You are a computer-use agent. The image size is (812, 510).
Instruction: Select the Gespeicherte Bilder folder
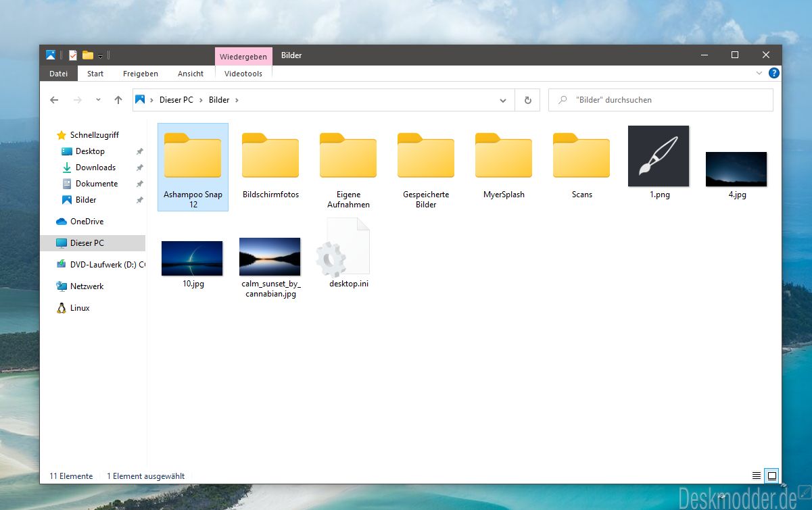pyautogui.click(x=426, y=167)
